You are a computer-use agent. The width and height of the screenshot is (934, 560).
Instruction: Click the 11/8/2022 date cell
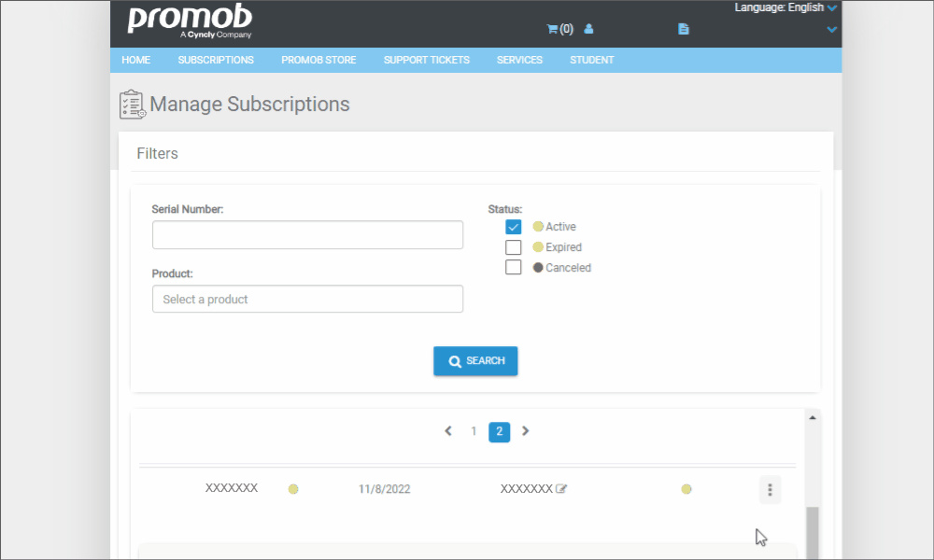(x=384, y=489)
